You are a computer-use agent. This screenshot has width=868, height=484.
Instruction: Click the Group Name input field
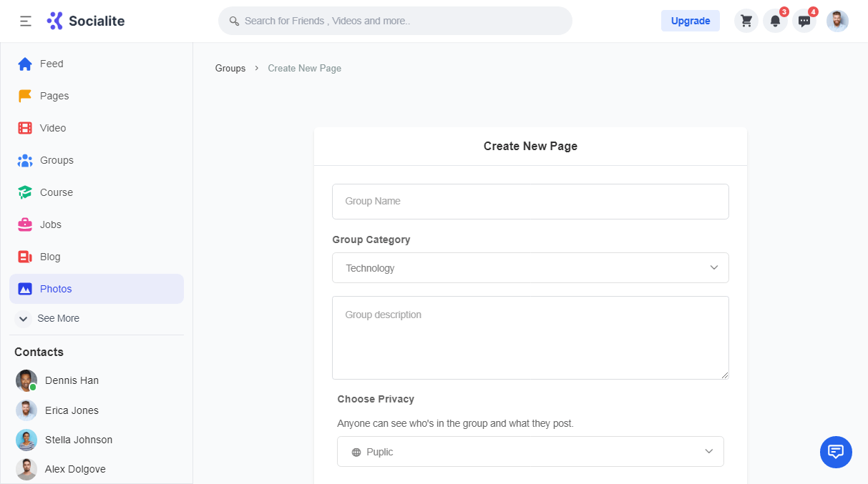click(530, 202)
